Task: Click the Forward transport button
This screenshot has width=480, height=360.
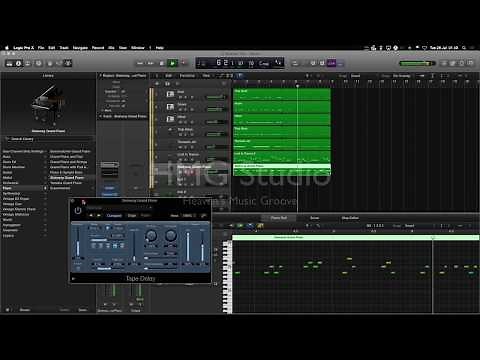Action: coord(150,63)
